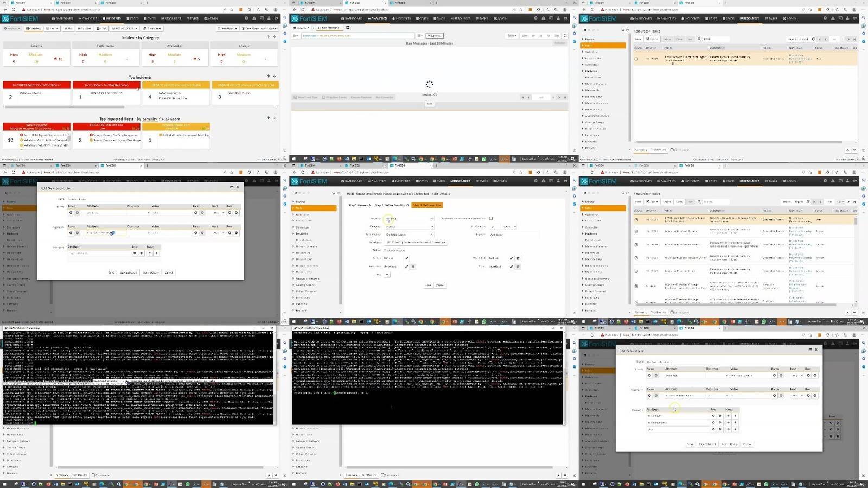The width and height of the screenshot is (868, 488).
Task: Remove first Group By attribute in Edit SubPattern
Action: coord(720,416)
